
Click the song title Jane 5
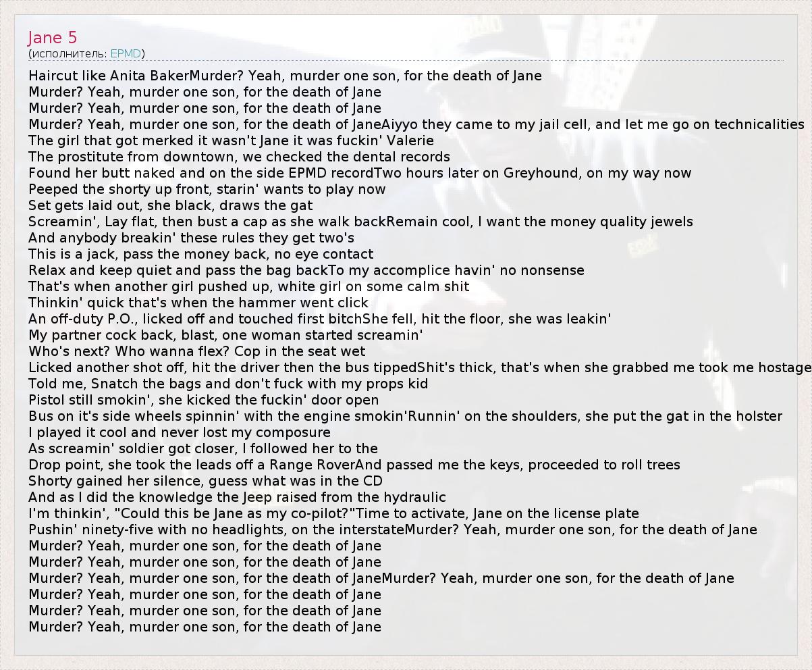pyautogui.click(x=53, y=38)
